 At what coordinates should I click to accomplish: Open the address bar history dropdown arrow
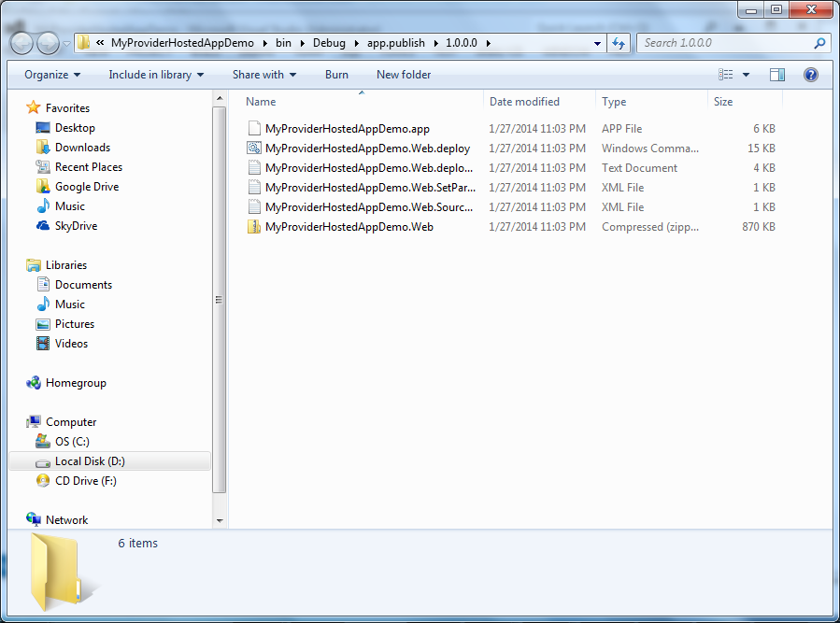coord(595,42)
